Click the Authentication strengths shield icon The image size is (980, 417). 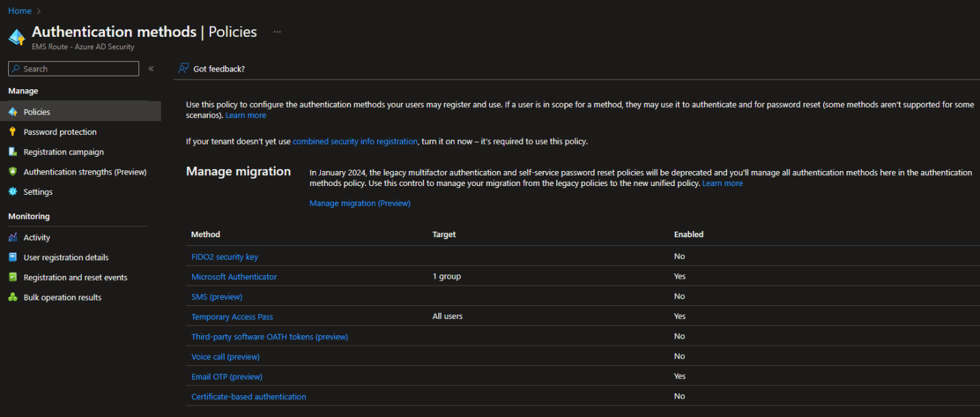tap(12, 172)
